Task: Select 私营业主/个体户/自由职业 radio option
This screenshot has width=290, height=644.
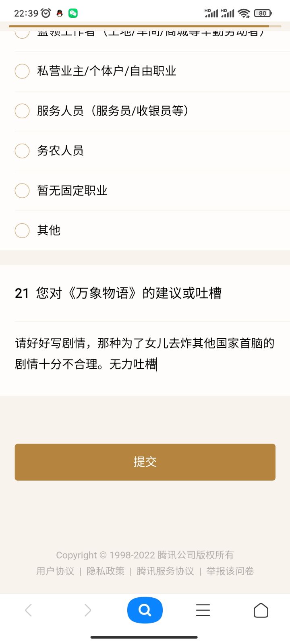Action: click(x=22, y=71)
